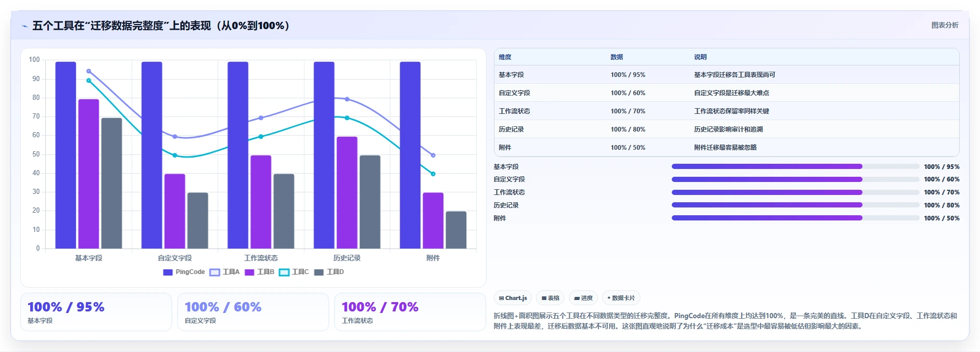Click the note 自定义字段是迁移最大难点
This screenshot has height=352, width=980.
tap(731, 93)
